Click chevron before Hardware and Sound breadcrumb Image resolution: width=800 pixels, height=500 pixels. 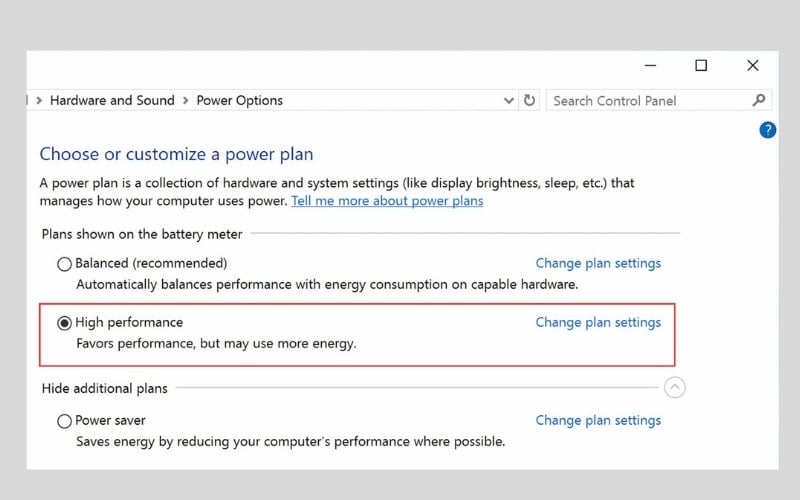39,100
